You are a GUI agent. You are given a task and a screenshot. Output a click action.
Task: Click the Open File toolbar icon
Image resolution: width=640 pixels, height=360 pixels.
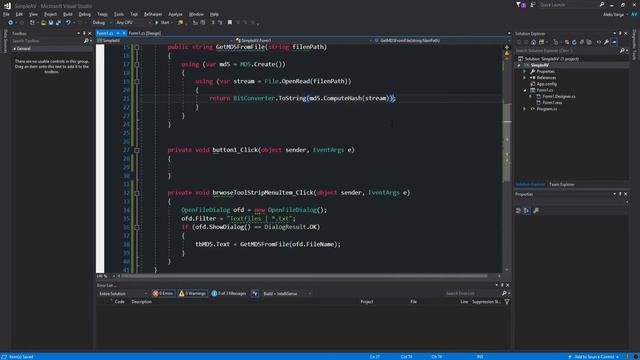click(43, 22)
